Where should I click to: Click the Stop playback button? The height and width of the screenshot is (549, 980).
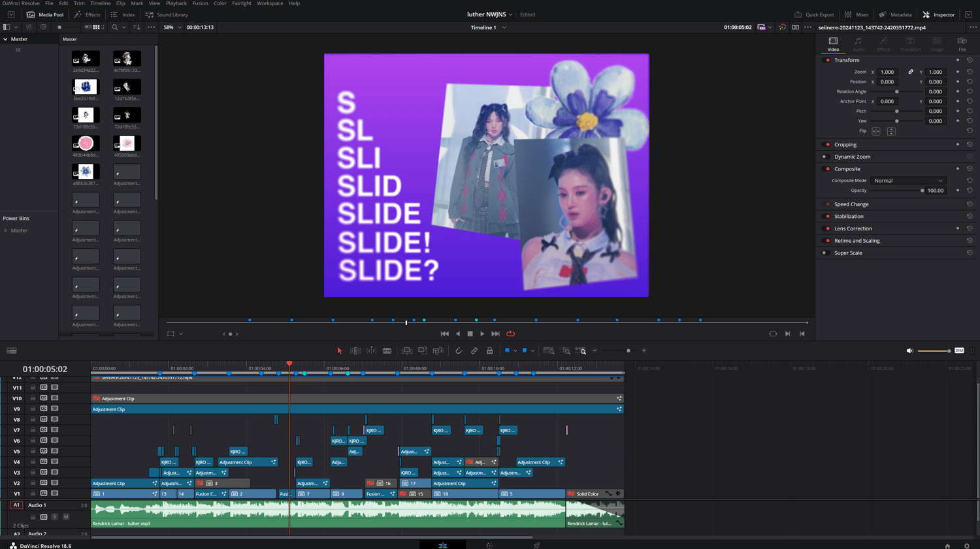coord(470,334)
